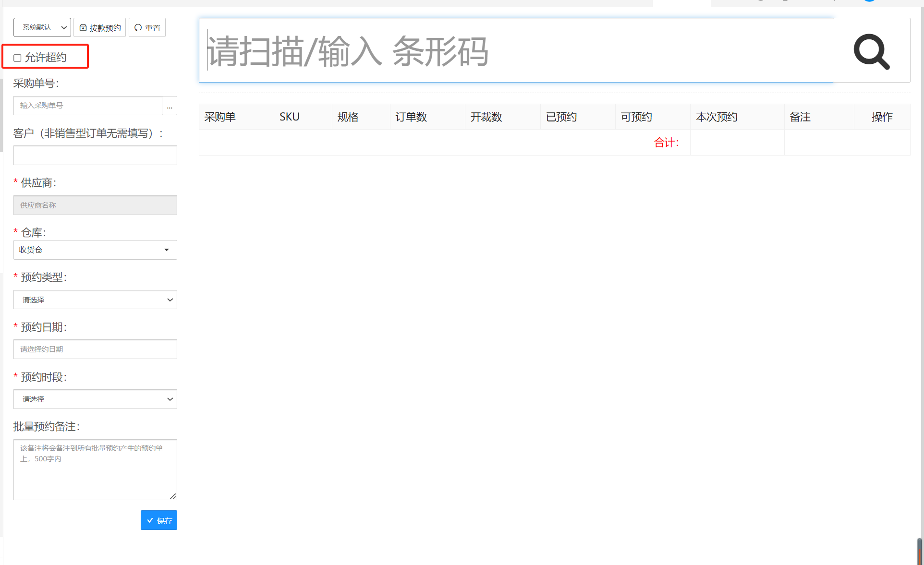
Task: Click the textarea resize handle corner
Action: click(173, 496)
